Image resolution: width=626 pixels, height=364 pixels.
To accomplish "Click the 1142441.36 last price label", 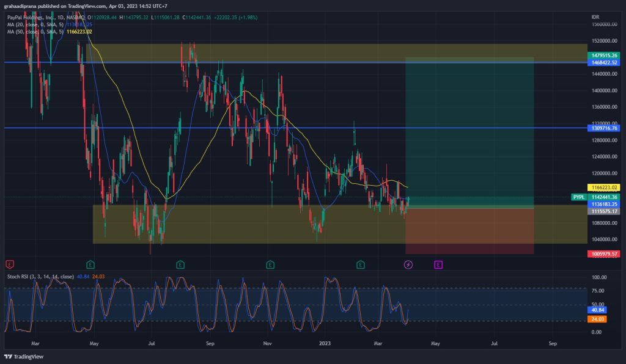I will [603, 197].
